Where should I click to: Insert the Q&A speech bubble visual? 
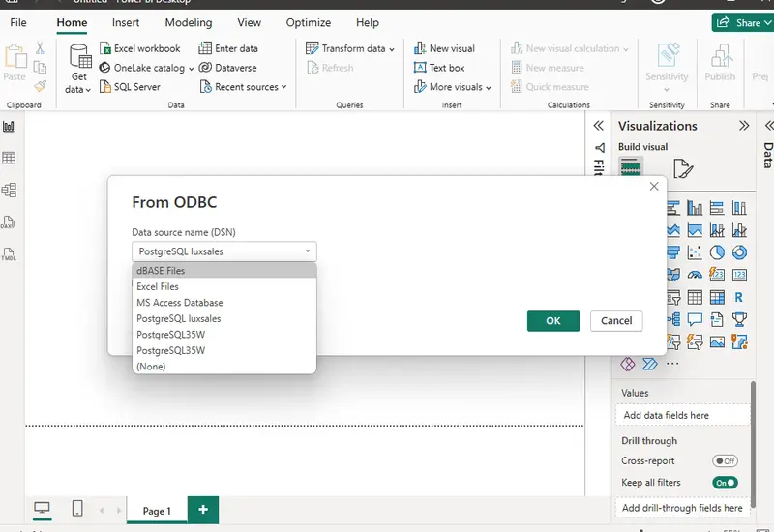695,319
